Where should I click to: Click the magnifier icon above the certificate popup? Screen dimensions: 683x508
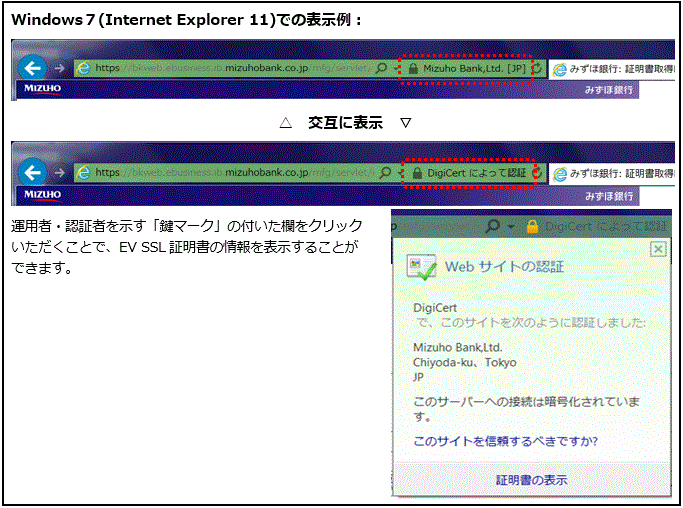pyautogui.click(x=493, y=226)
